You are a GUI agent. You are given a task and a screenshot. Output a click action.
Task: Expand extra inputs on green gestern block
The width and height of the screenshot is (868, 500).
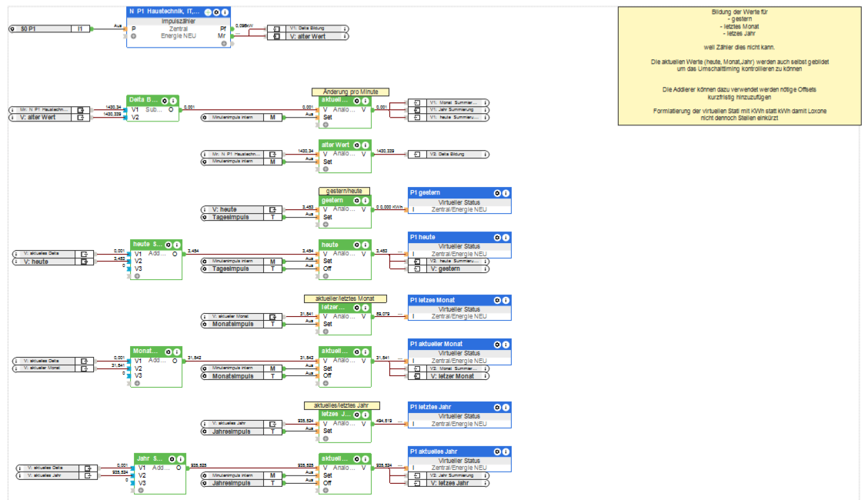tap(325, 225)
